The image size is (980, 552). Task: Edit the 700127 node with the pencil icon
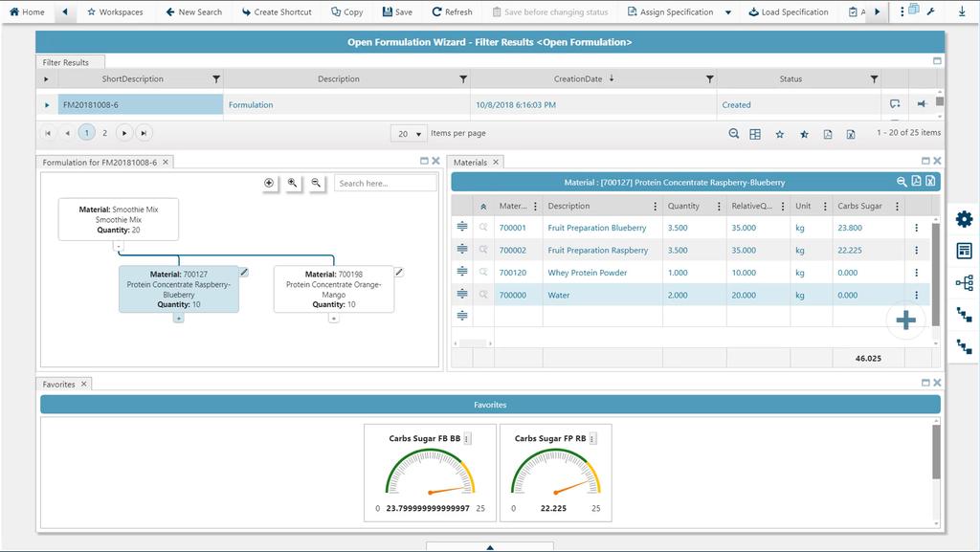tap(244, 273)
